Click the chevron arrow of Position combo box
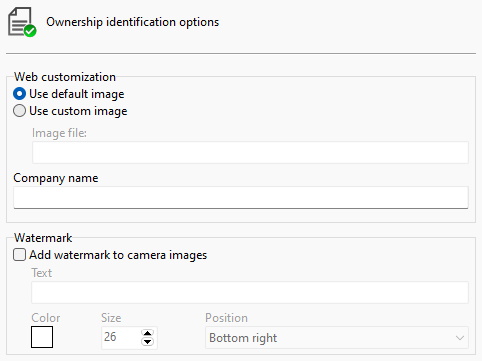Viewport: 482px width, 361px height. tap(460, 338)
